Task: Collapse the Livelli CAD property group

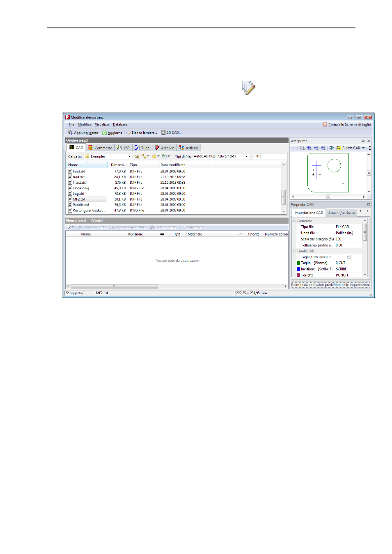Action: [294, 251]
